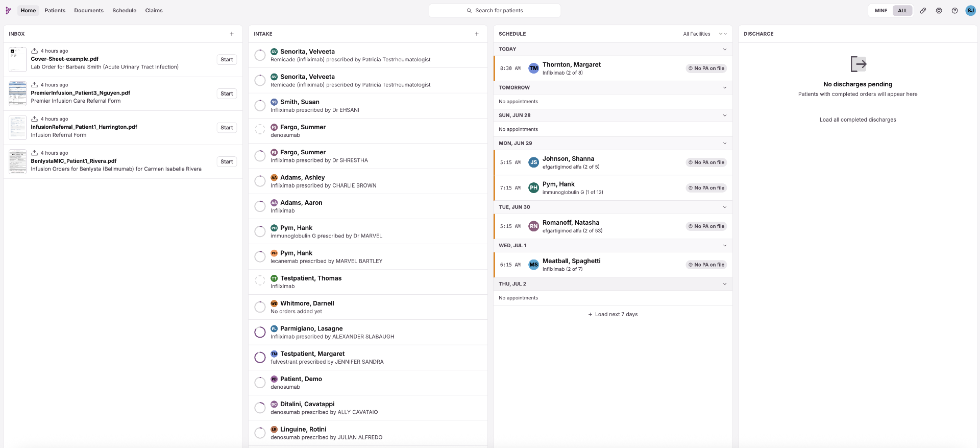Image resolution: width=980 pixels, height=448 pixels.
Task: Open the Schedule tab
Action: (125, 10)
